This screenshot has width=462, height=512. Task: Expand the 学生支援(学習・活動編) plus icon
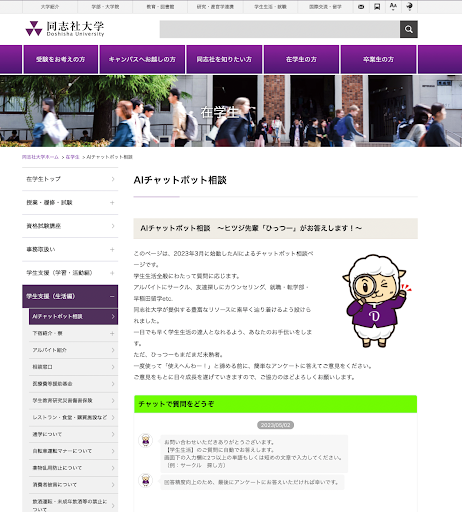click(112, 273)
